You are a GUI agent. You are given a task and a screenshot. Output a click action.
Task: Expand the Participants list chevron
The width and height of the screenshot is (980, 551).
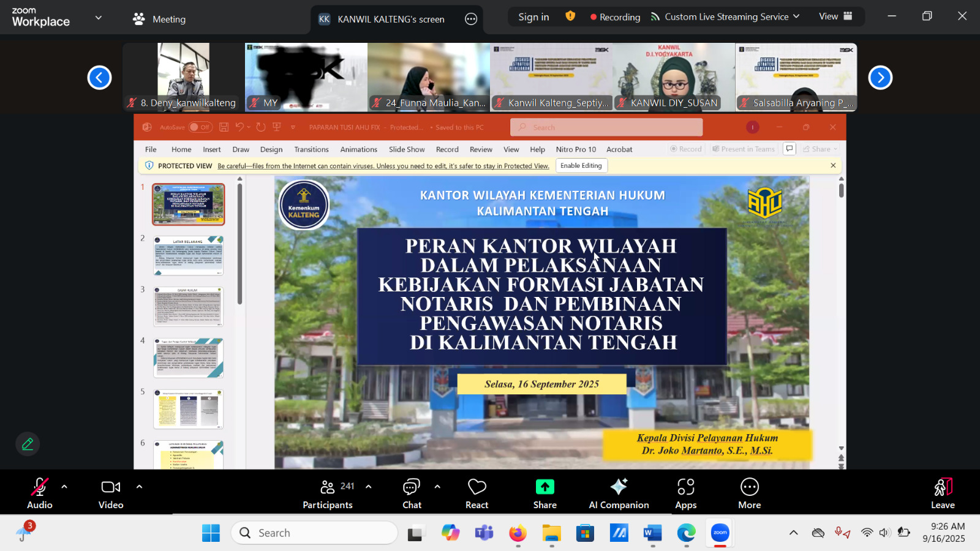(x=368, y=487)
